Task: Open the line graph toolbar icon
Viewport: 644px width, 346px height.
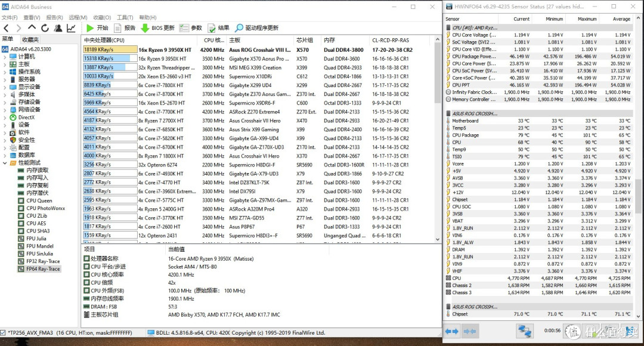Action: click(x=71, y=28)
